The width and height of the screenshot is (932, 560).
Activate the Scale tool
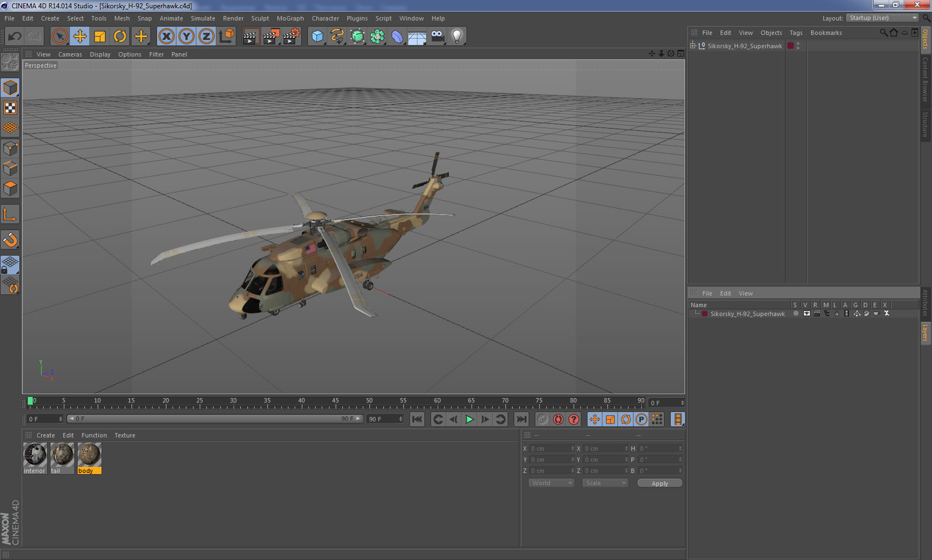coord(100,37)
